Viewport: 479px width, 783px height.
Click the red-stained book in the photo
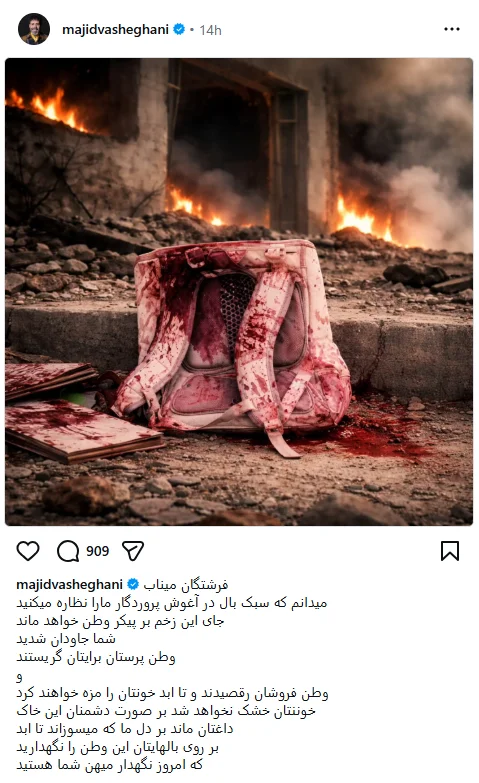tap(82, 429)
